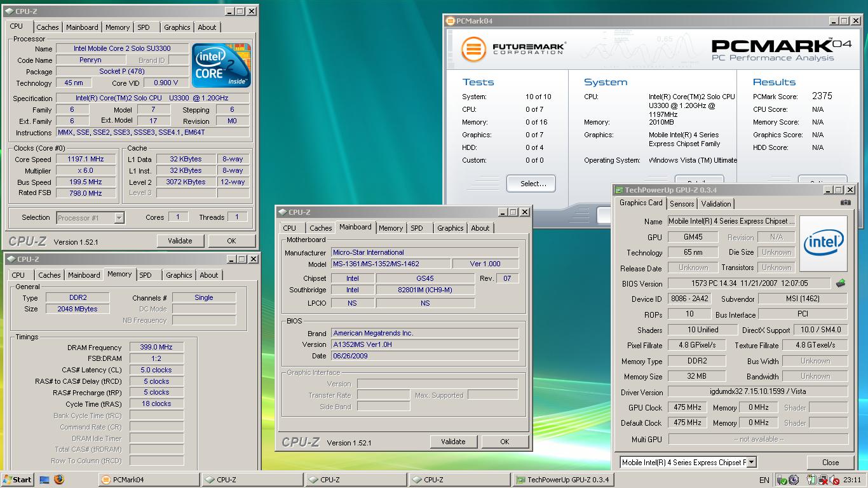The image size is (868, 488).
Task: Click the 'GM45' GPU value in GPU-Z
Action: coord(693,237)
